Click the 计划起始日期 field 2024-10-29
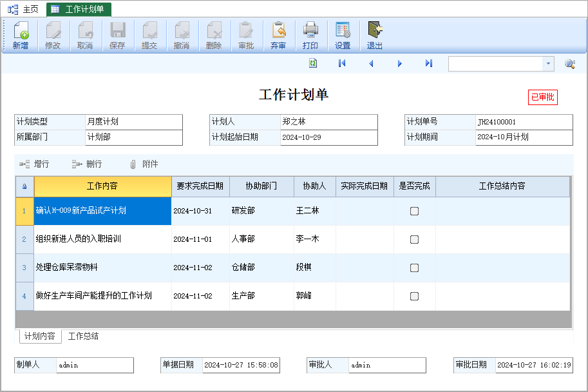 [x=329, y=137]
